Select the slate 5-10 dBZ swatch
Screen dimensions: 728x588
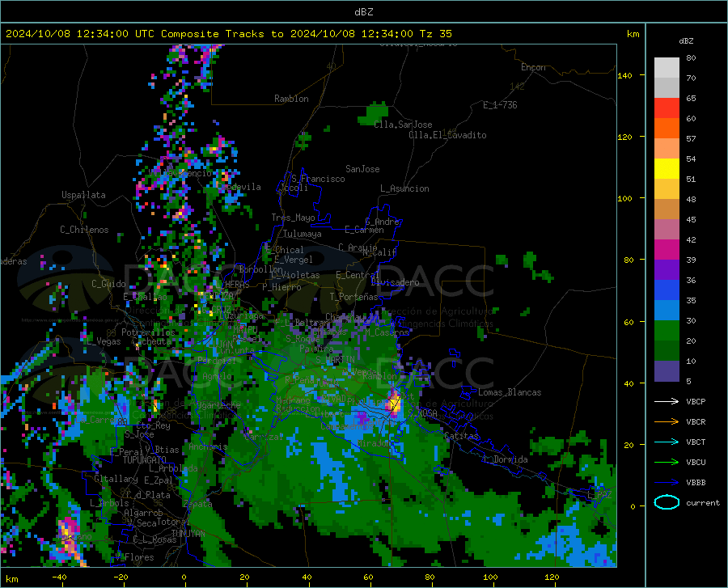[x=667, y=371]
